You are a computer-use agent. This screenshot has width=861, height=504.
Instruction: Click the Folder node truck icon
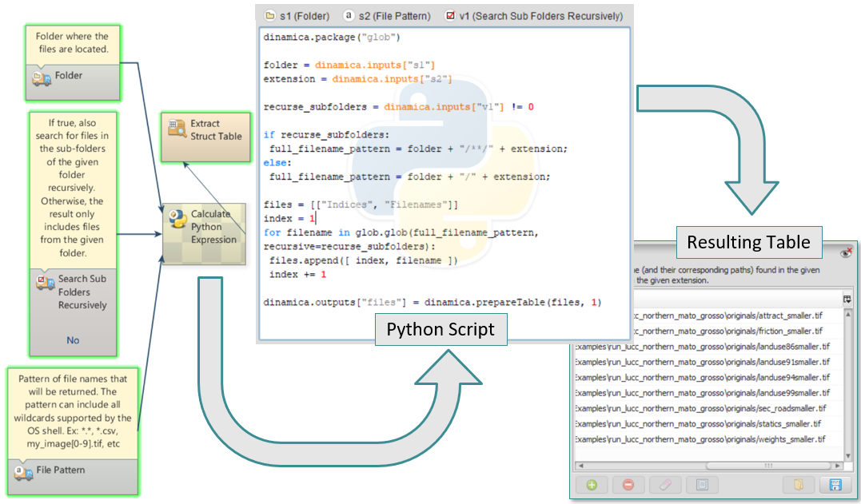pos(41,77)
